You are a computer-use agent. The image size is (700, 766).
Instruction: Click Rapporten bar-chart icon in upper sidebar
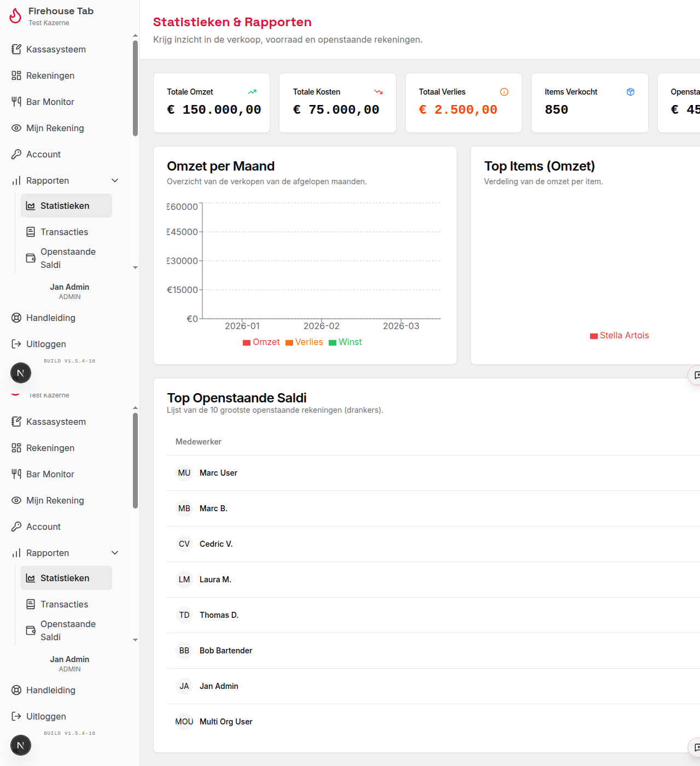click(x=16, y=180)
